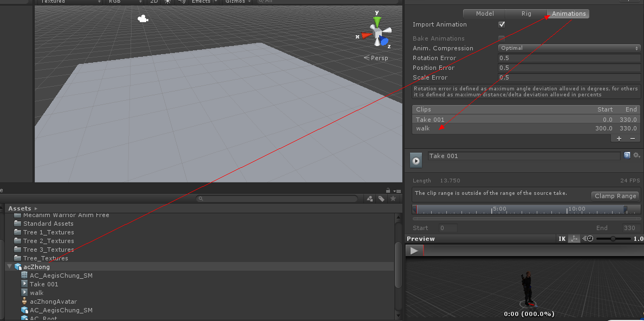Image resolution: width=644 pixels, height=321 pixels.
Task: Open the Textured draw mode dropdown
Action: coord(69,2)
